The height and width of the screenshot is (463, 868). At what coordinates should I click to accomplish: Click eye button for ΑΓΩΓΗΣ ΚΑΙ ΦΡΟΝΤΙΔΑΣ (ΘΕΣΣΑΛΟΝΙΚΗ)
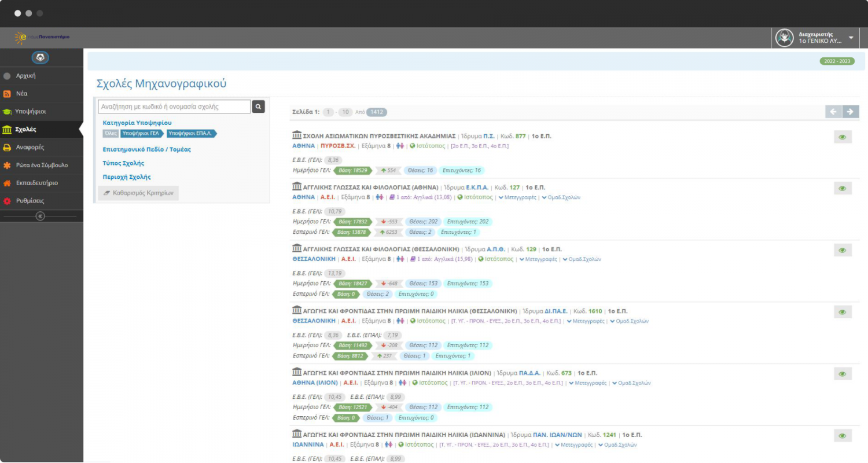coord(843,312)
